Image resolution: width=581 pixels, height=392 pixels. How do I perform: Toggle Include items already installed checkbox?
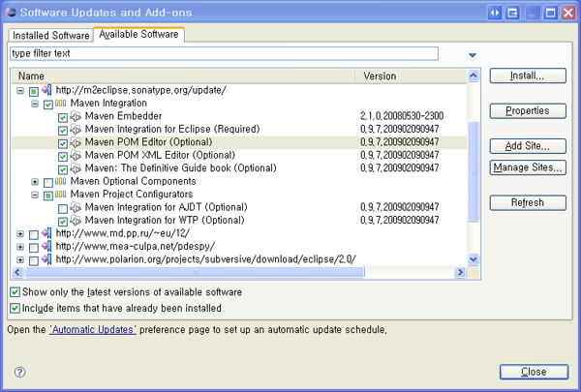(x=15, y=308)
